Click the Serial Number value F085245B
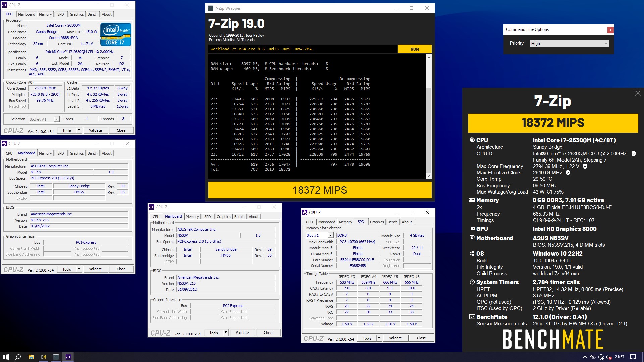Image resolution: width=644 pixels, height=362 pixels. pyautogui.click(x=357, y=266)
